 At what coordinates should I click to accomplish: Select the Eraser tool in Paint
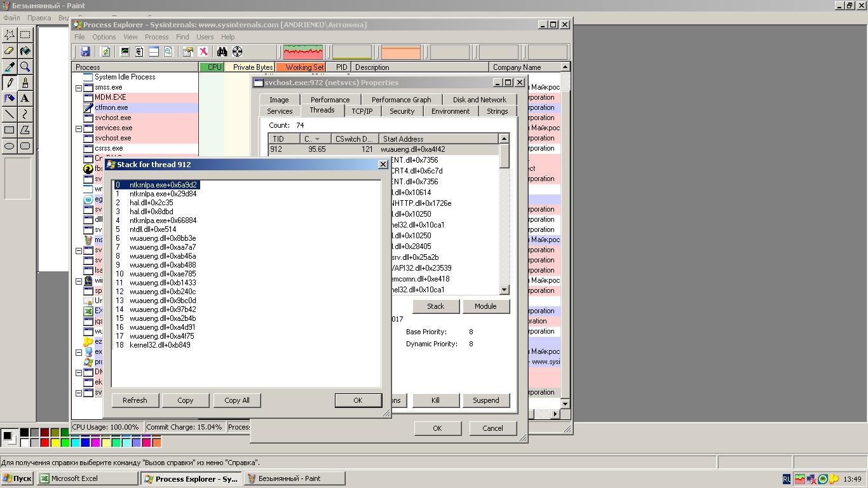(x=10, y=51)
